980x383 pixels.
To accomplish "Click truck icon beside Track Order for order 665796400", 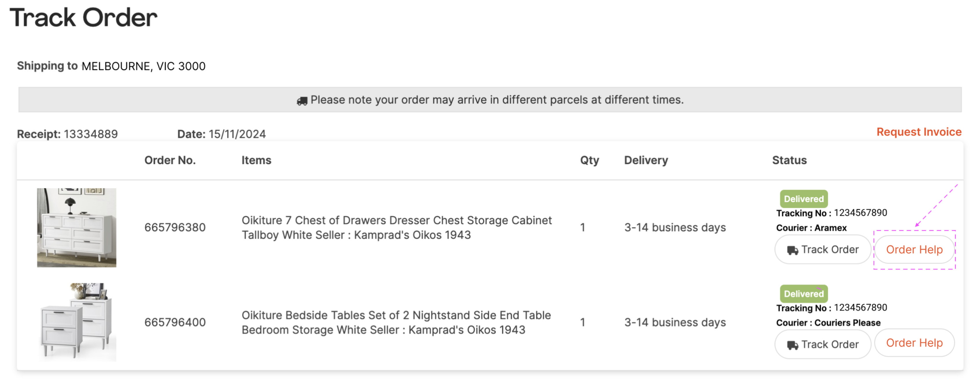I will [x=792, y=345].
